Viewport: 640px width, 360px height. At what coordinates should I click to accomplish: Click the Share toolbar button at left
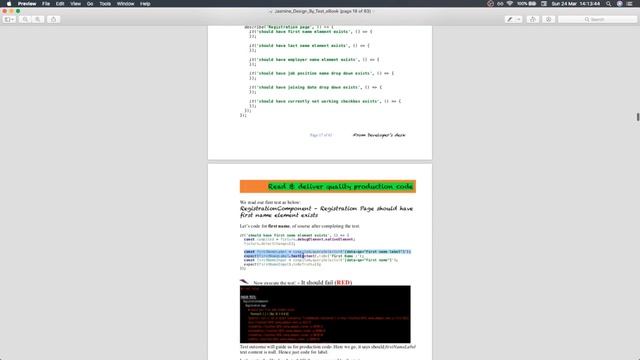tap(53, 19)
